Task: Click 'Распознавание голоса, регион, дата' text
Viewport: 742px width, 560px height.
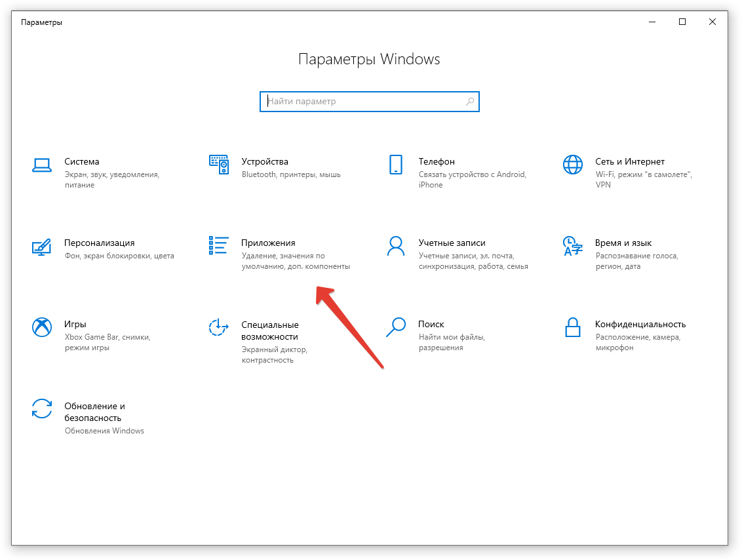Action: 636,261
